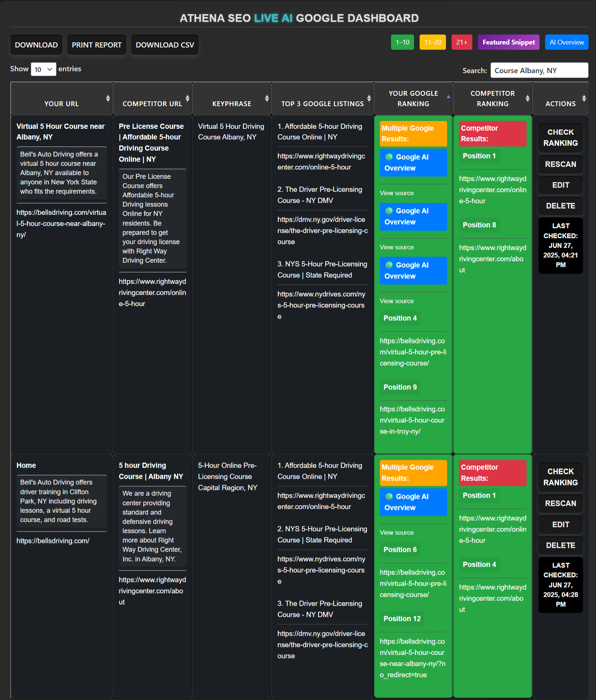Click CHECK RANKING for Virtual 5 Hour row
Viewport: 596px width, 700px height.
(561, 138)
